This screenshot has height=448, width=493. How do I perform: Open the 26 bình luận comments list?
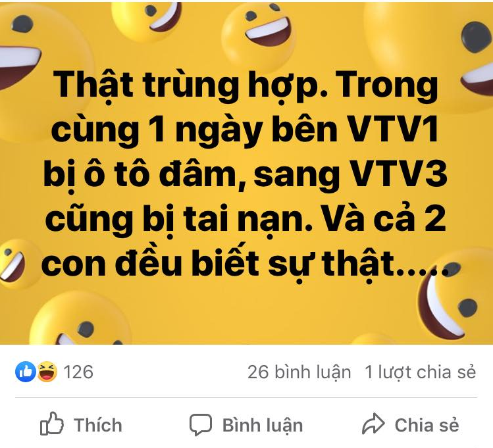(299, 372)
